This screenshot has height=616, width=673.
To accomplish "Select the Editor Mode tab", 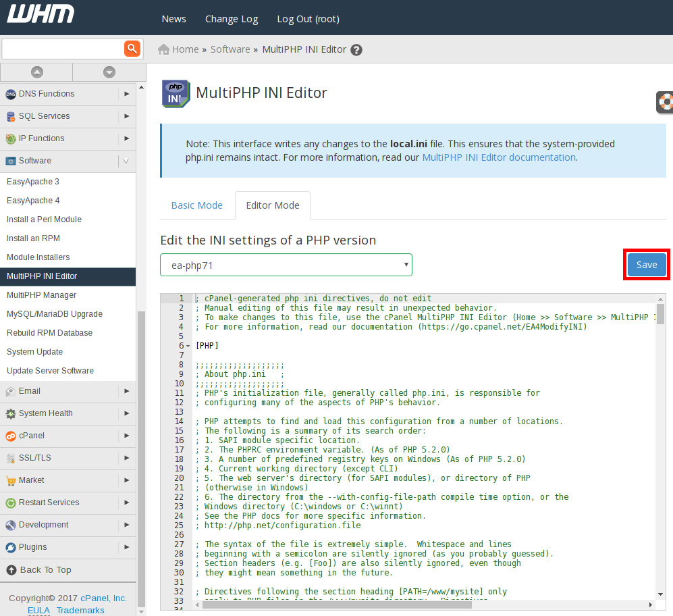I will (272, 205).
